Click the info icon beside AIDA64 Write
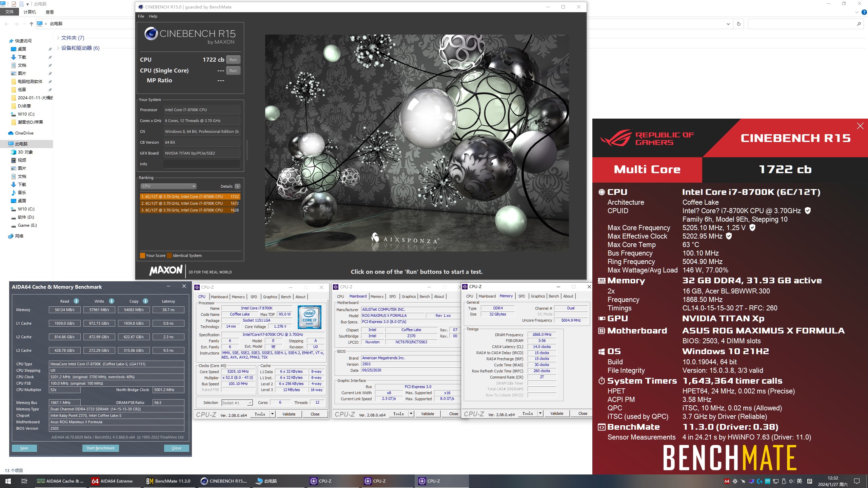The width and height of the screenshot is (868, 488). click(112, 301)
